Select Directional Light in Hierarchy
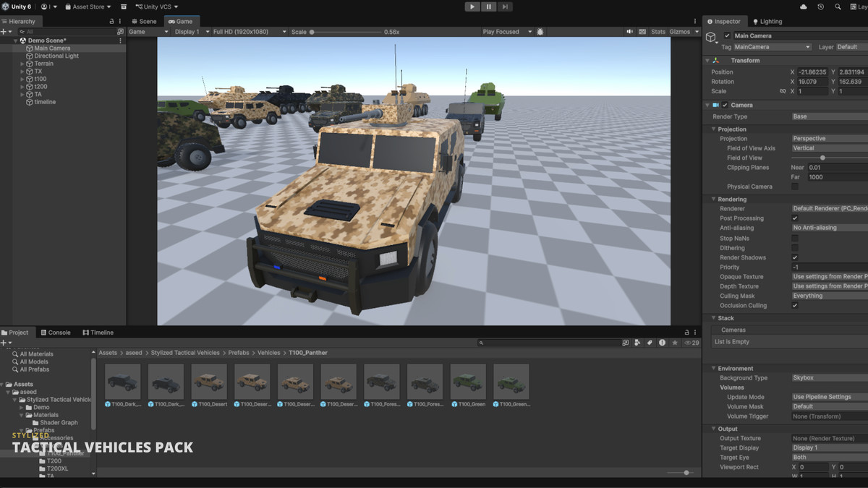The height and width of the screenshot is (488, 868). (56, 56)
